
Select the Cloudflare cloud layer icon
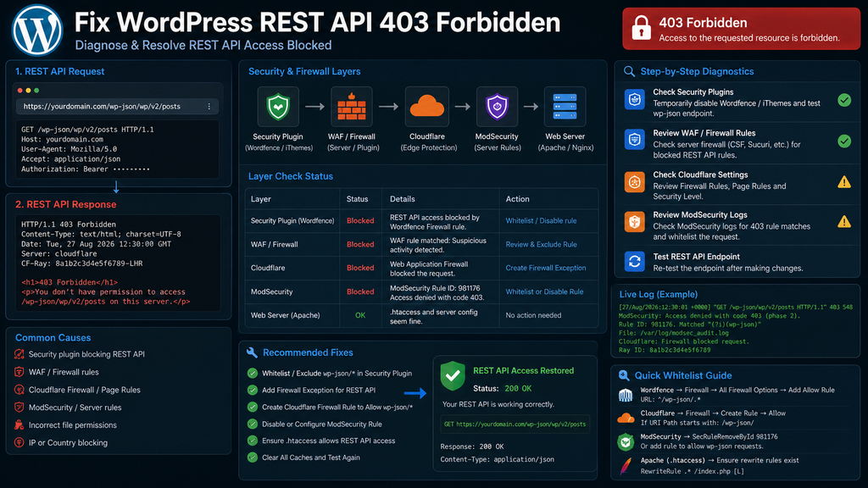click(426, 107)
